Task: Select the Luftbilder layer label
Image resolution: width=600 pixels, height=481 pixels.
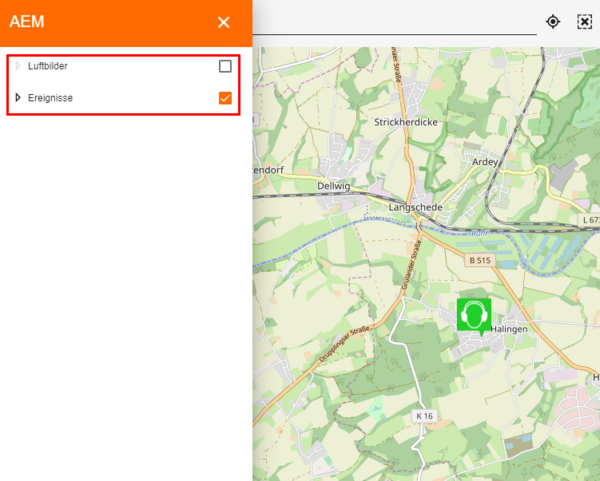Action: (x=48, y=66)
